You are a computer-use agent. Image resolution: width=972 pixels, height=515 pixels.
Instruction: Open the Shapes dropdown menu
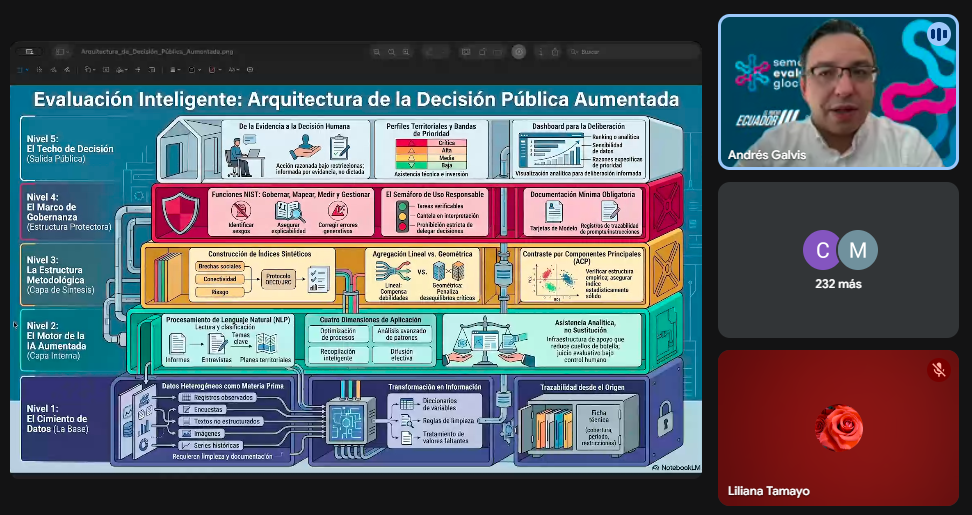(x=90, y=70)
